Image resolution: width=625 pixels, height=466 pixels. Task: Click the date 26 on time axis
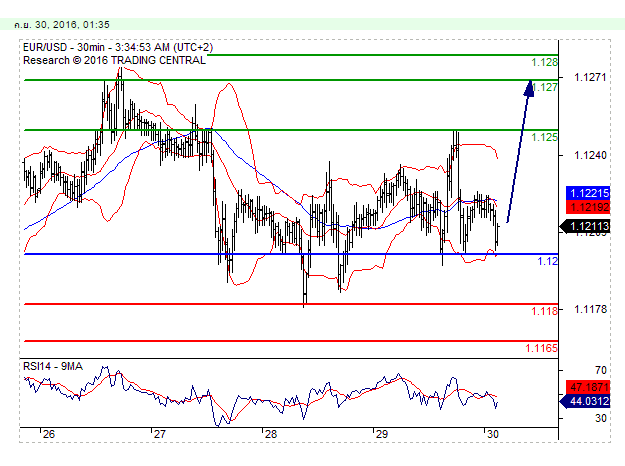[49, 435]
